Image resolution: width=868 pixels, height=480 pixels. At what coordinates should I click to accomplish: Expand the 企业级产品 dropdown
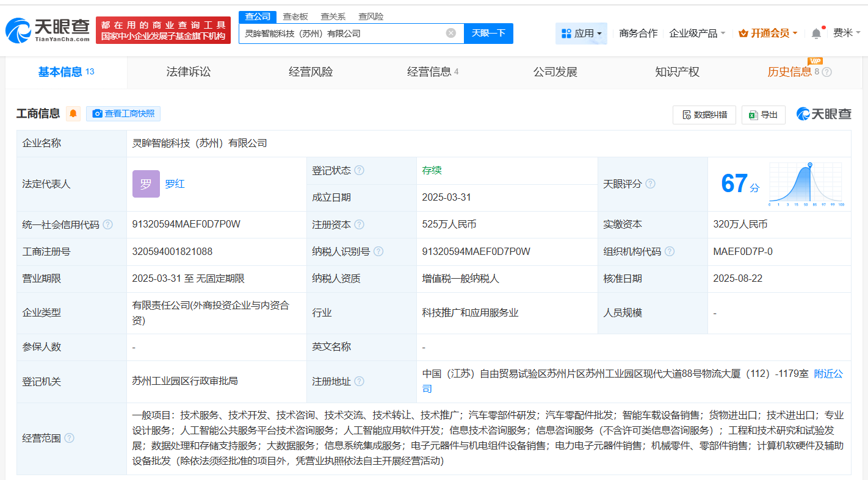pos(697,33)
